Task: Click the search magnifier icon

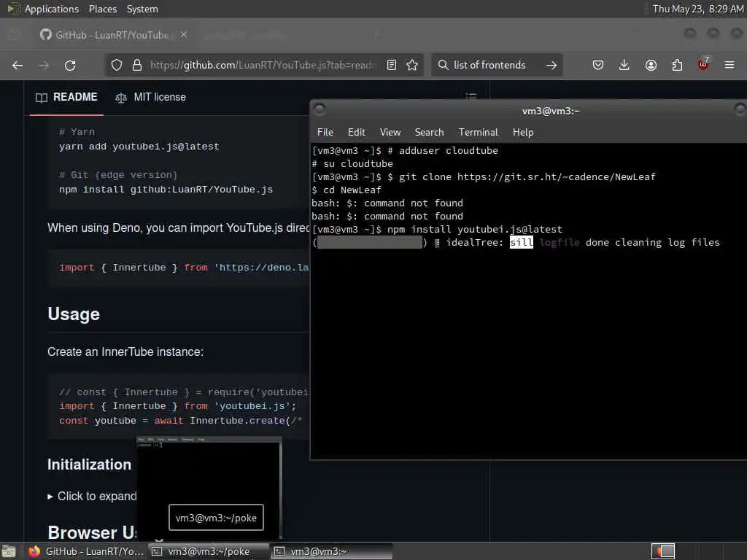Action: click(443, 65)
